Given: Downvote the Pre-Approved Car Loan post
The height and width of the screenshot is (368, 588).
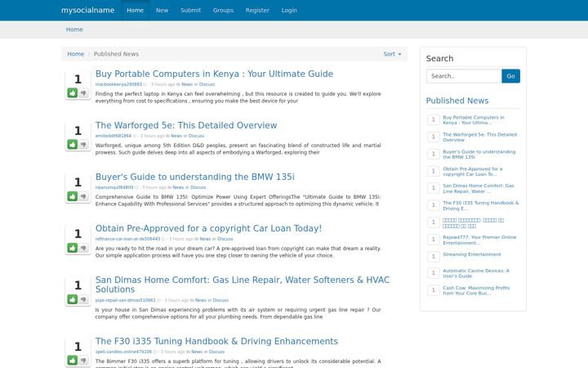Looking at the screenshot, I should pos(83,248).
